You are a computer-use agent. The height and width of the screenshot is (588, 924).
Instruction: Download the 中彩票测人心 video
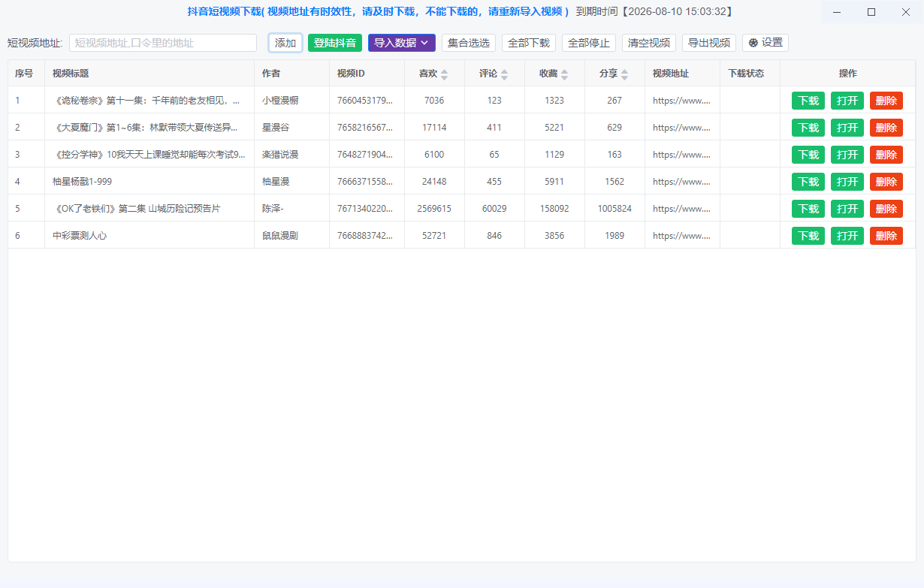coord(808,236)
